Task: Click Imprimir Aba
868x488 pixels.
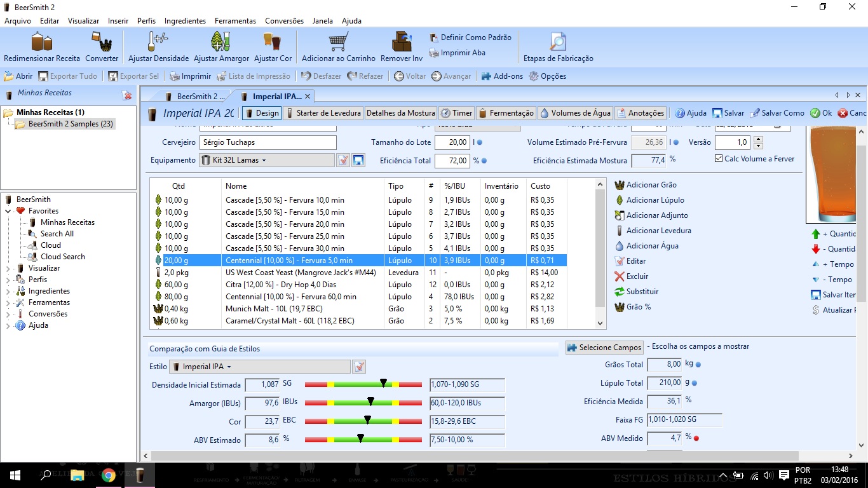Action: tap(458, 53)
